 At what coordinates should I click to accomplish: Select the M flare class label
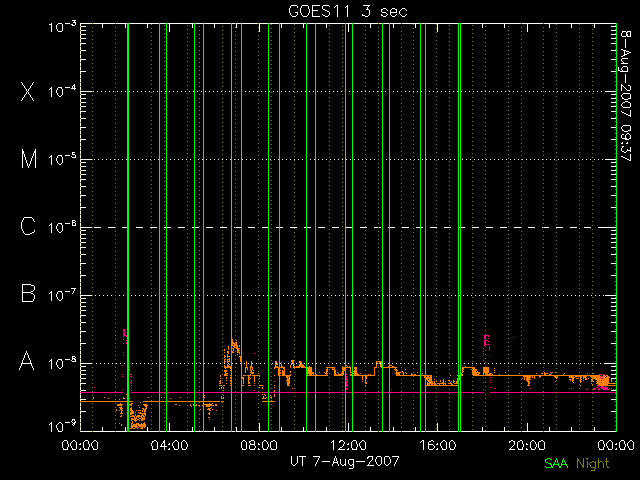click(29, 159)
